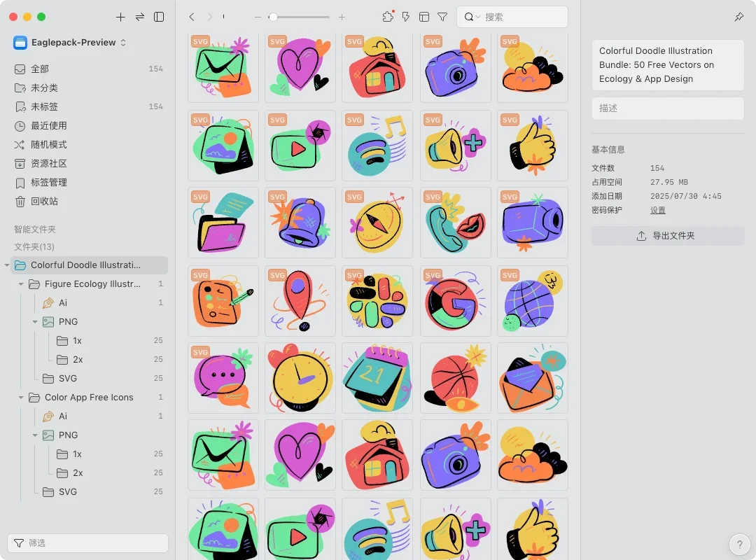756x560 pixels.
Task: Change layout with the layout icon
Action: pyautogui.click(x=424, y=17)
